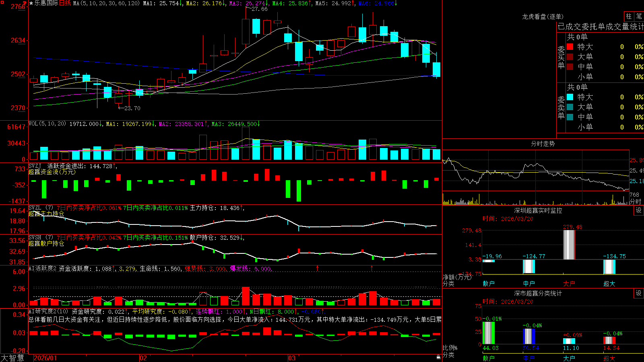644x362 pixels.
Task: Click the AI研究度2(10) indicator label
Action: pos(48,311)
